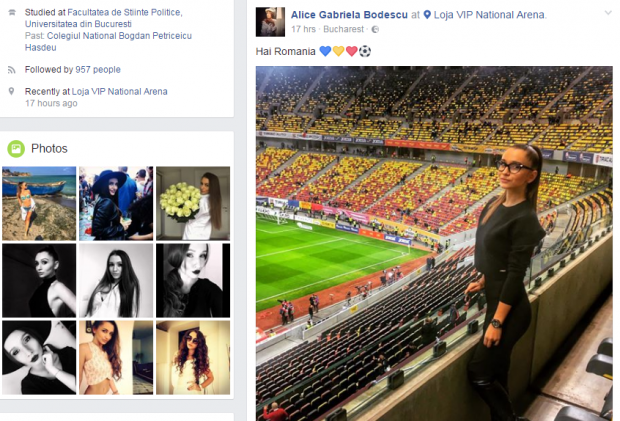Open Alice Gabriela Bodescu profile picture
Image resolution: width=620 pixels, height=421 pixels.
click(x=270, y=22)
